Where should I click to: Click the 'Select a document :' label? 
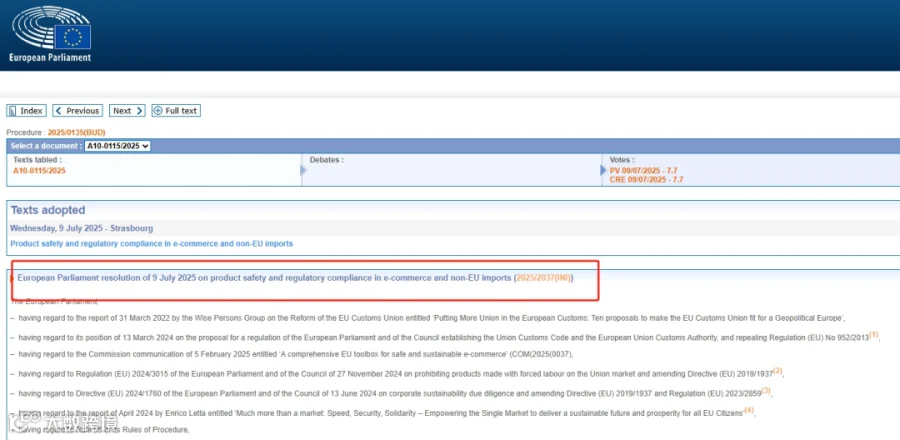[46, 146]
